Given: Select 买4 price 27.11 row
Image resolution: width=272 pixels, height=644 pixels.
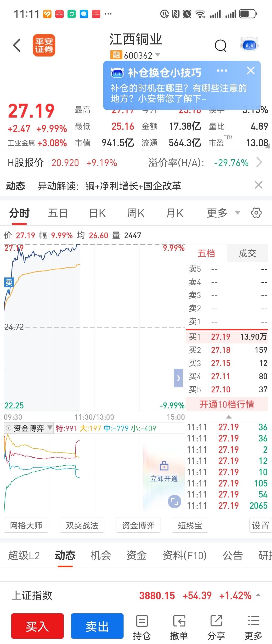Looking at the screenshot, I should click(x=227, y=376).
